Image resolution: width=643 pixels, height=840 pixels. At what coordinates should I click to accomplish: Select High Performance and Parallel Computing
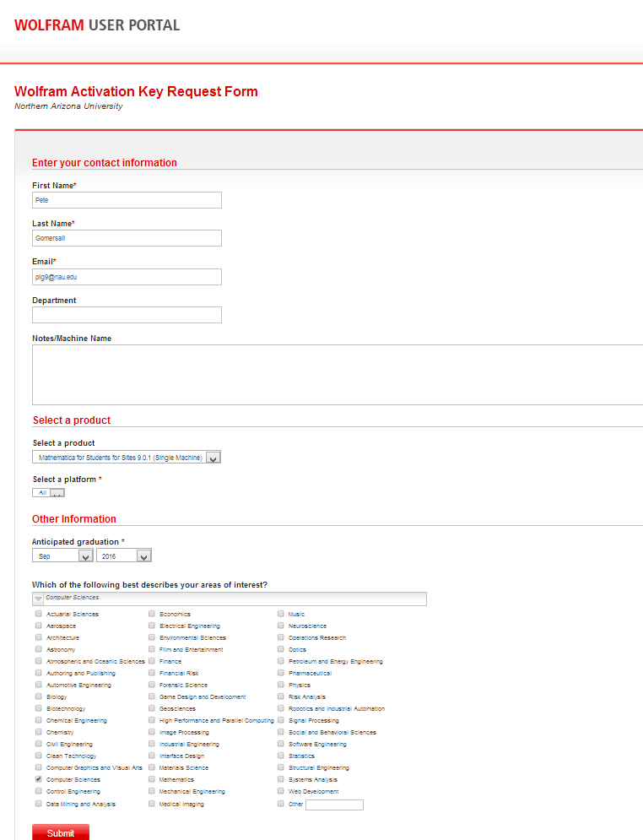[152, 720]
